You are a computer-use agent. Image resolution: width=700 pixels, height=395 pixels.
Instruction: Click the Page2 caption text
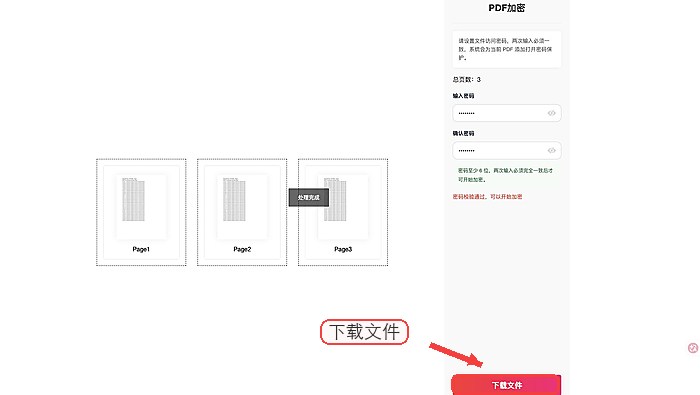tap(242, 249)
